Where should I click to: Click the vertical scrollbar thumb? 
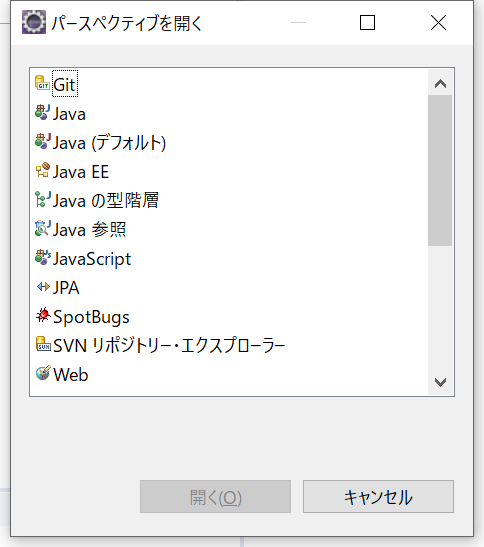[x=440, y=170]
